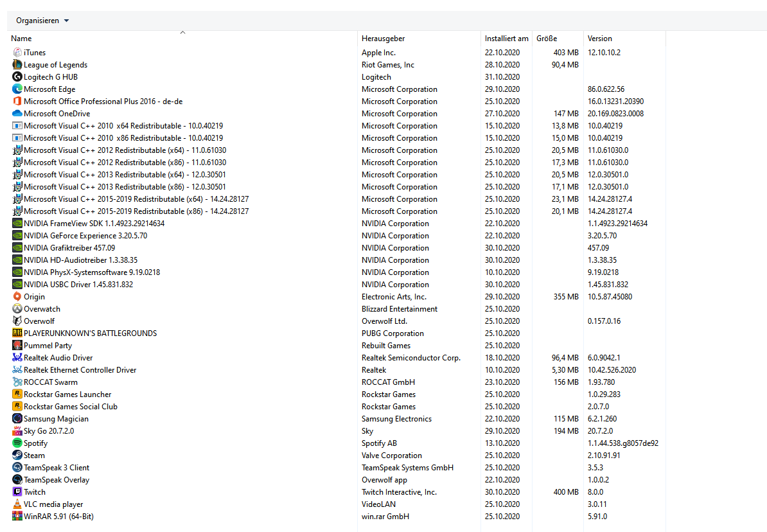Viewport: 767px width, 532px height.
Task: Select Microsoft Visual C++ 2012 Redistributable (x64) entry
Action: coord(125,150)
